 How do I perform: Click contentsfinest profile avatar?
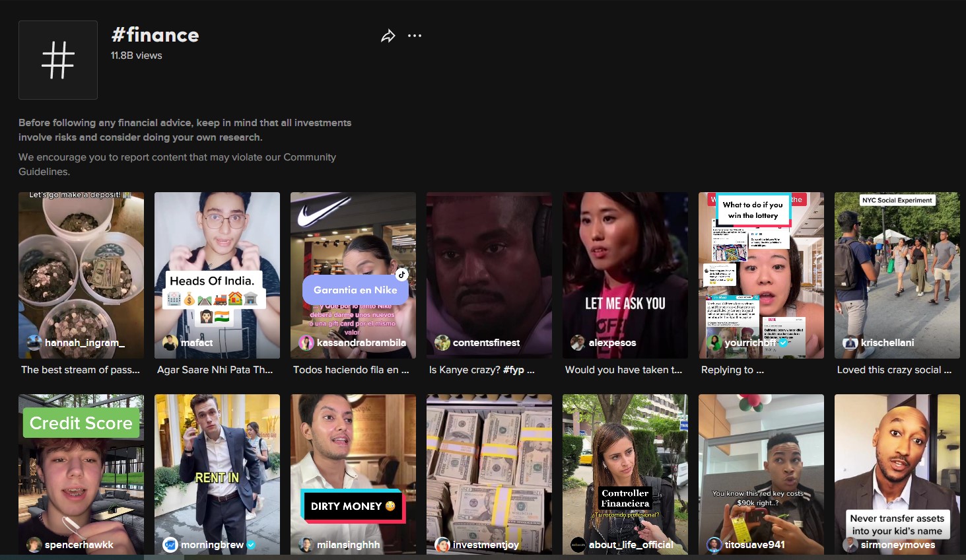click(x=442, y=343)
